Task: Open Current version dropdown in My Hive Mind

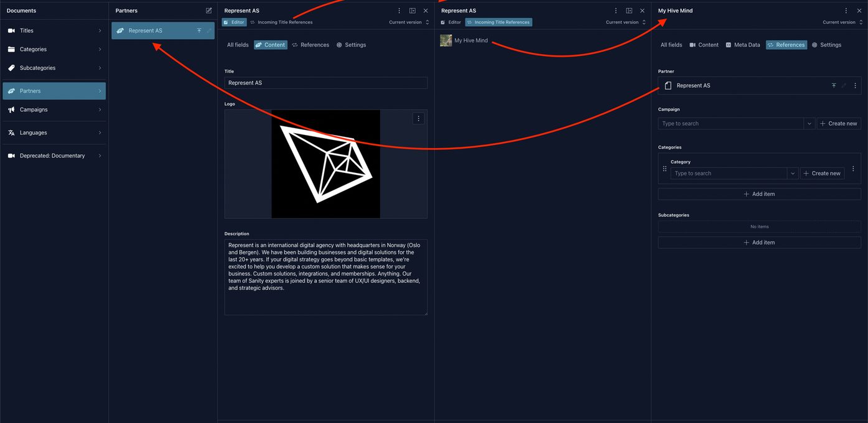Action: coord(842,22)
